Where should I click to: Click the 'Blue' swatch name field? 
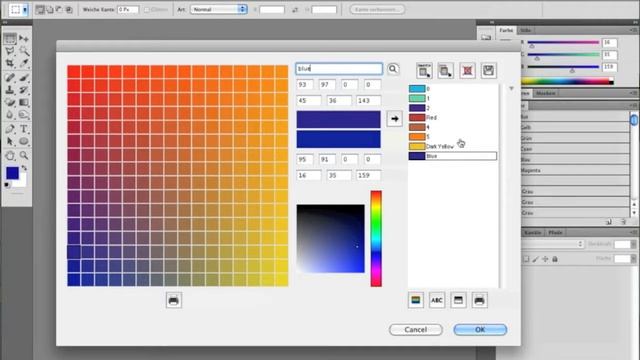click(x=461, y=156)
